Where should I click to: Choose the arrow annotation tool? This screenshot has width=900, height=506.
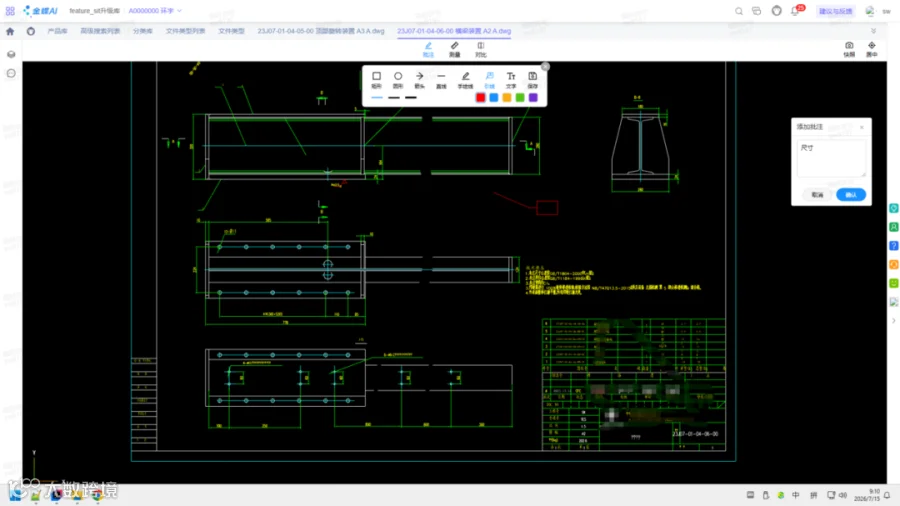coord(420,80)
